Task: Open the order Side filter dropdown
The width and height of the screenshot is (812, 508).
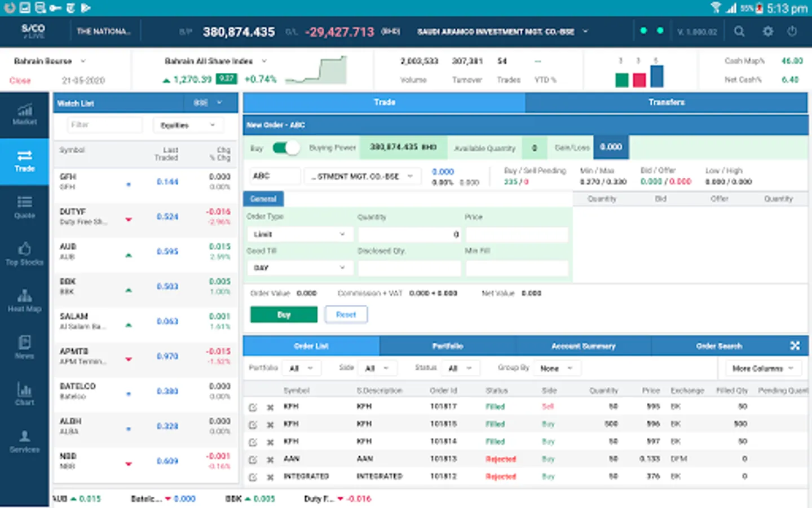Action: (377, 369)
